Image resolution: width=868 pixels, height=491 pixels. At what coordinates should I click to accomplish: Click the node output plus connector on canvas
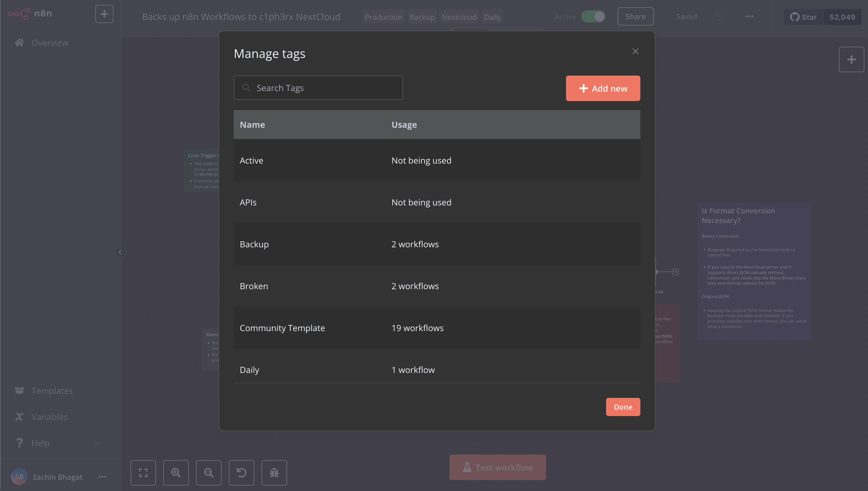676,272
